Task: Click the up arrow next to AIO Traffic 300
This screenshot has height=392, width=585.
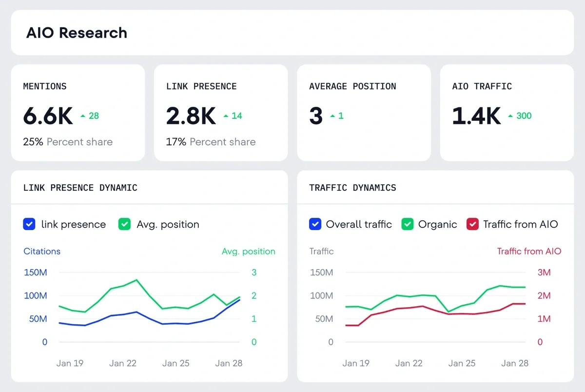Action: coord(510,116)
